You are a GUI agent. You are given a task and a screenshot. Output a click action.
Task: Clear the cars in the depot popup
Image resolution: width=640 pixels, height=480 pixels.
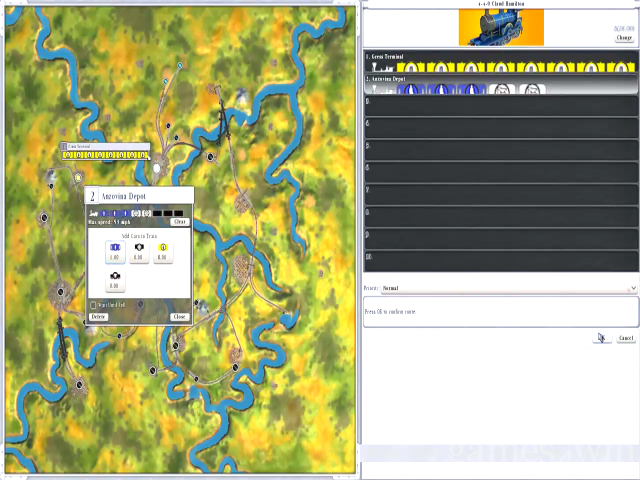click(x=179, y=222)
